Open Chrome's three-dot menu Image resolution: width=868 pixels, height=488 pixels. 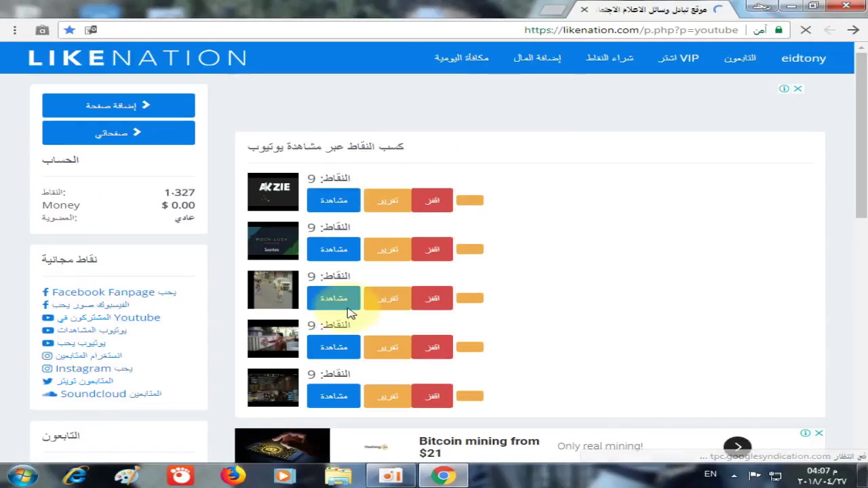14,30
